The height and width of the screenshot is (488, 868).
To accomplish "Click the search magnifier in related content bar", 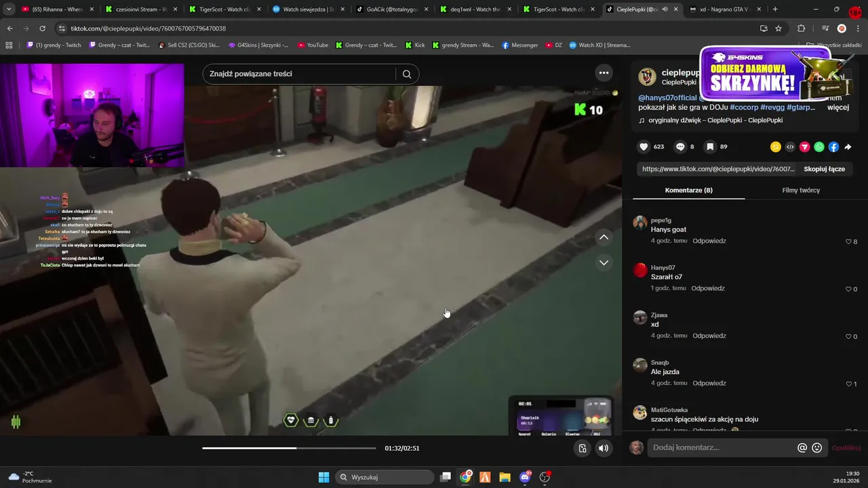I will click(x=407, y=75).
